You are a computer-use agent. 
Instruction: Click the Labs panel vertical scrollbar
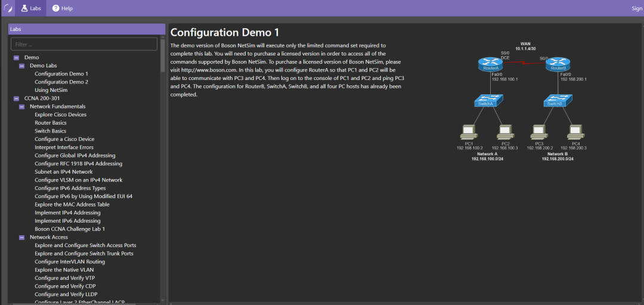[x=163, y=56]
